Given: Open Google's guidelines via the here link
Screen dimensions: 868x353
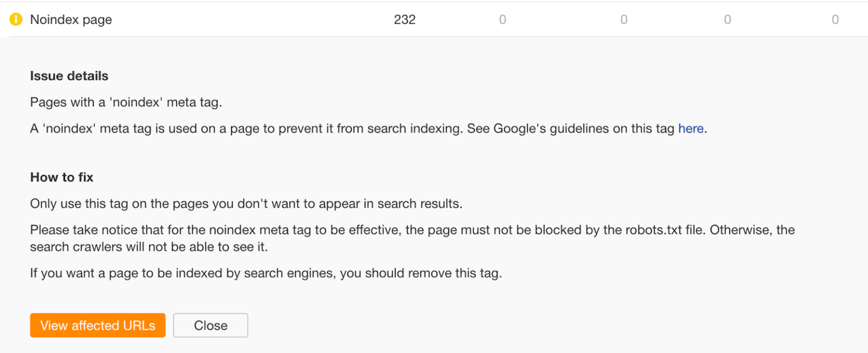Looking at the screenshot, I should click(691, 128).
